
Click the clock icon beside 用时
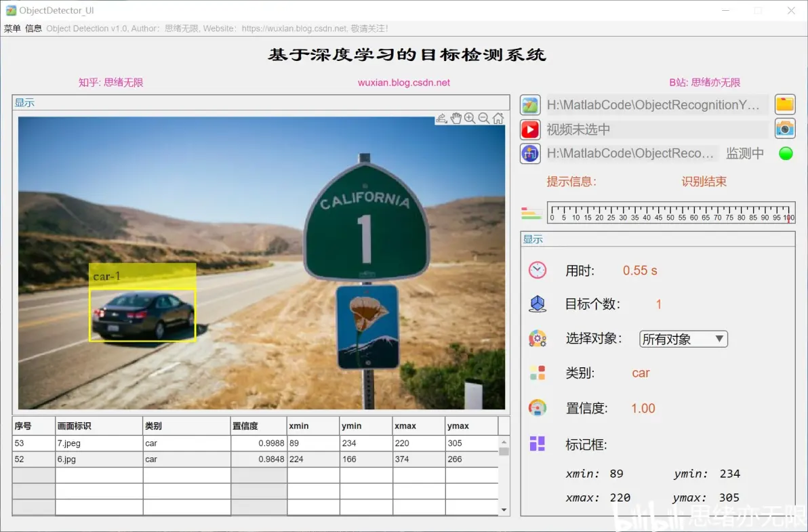(x=537, y=270)
